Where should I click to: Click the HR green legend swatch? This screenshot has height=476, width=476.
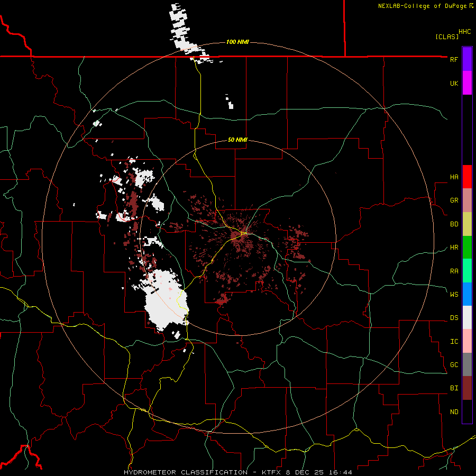click(467, 247)
